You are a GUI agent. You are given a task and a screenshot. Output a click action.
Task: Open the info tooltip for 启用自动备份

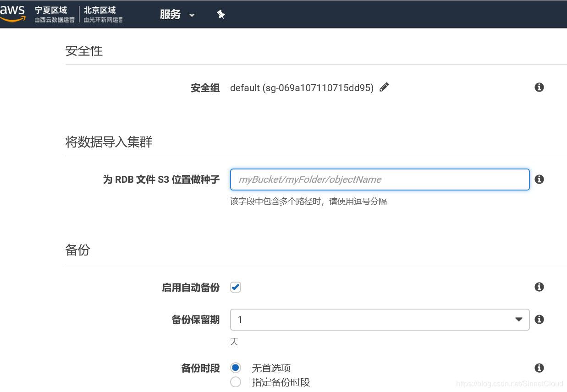click(x=539, y=287)
